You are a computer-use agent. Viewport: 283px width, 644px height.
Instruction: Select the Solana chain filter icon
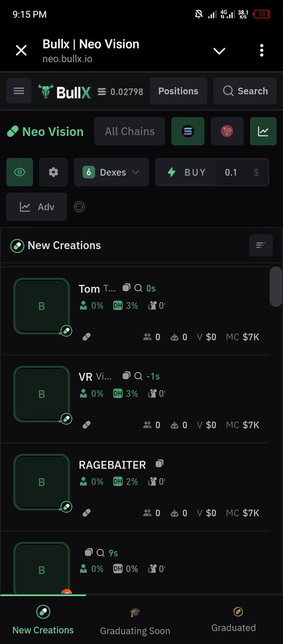pyautogui.click(x=187, y=131)
